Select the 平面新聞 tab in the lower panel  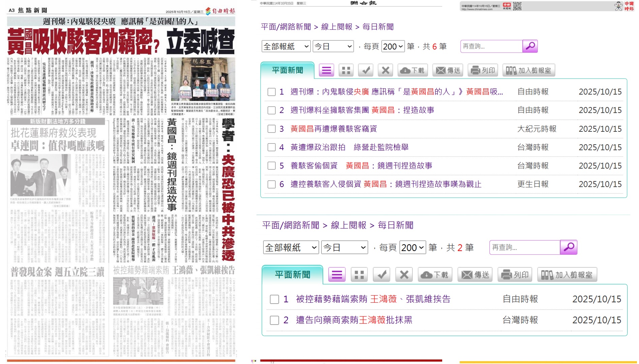pyautogui.click(x=293, y=275)
